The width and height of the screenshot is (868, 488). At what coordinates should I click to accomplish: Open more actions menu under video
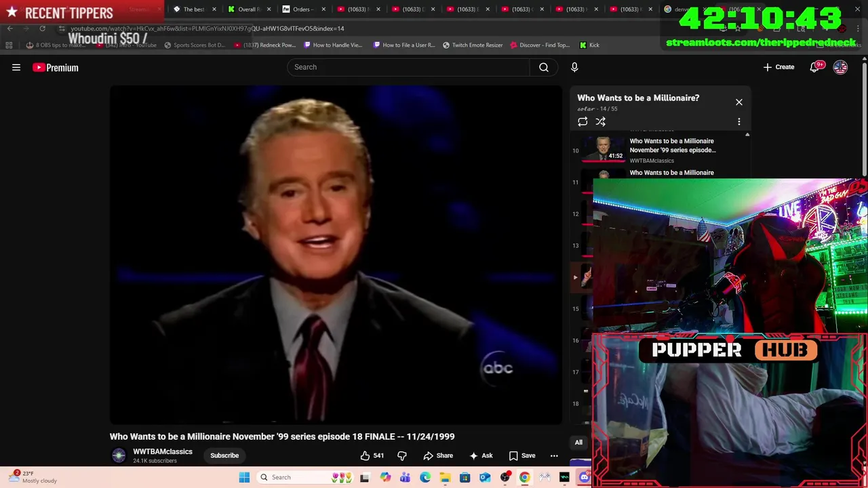[554, 455]
